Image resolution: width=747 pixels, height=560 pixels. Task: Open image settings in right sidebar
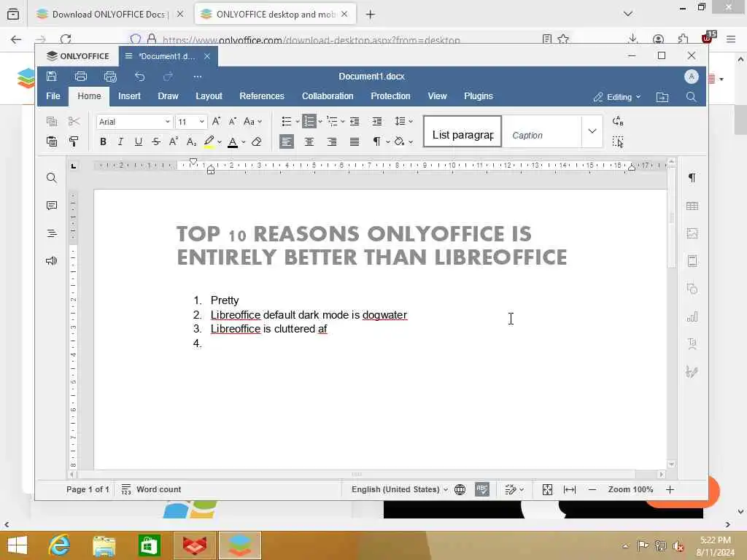(692, 233)
